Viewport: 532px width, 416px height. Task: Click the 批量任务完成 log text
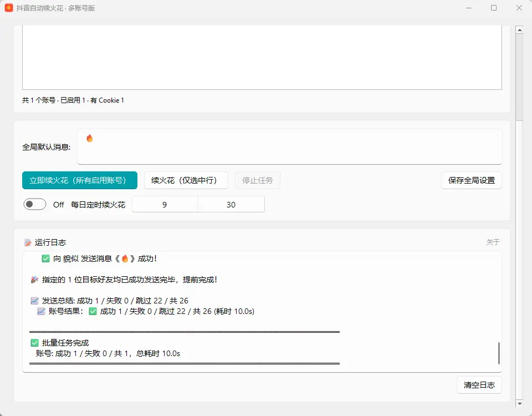(x=65, y=343)
